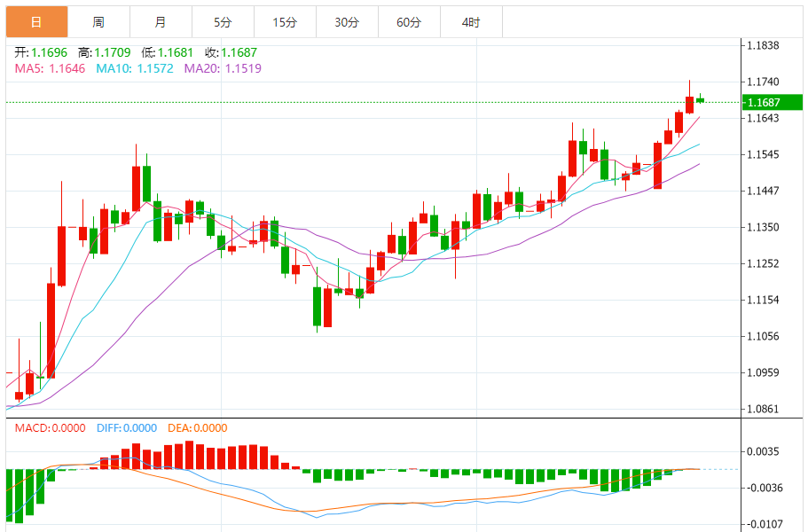
Task: Click the 1.0959 price axis label
Action: coord(763,372)
